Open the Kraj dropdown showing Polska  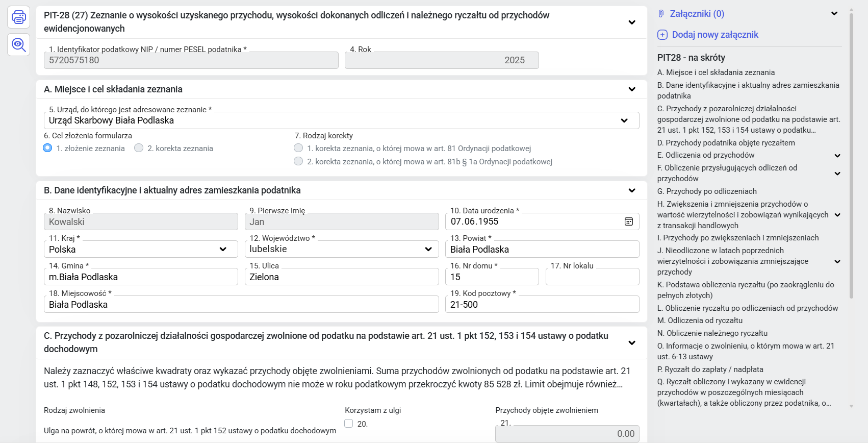pyautogui.click(x=223, y=249)
